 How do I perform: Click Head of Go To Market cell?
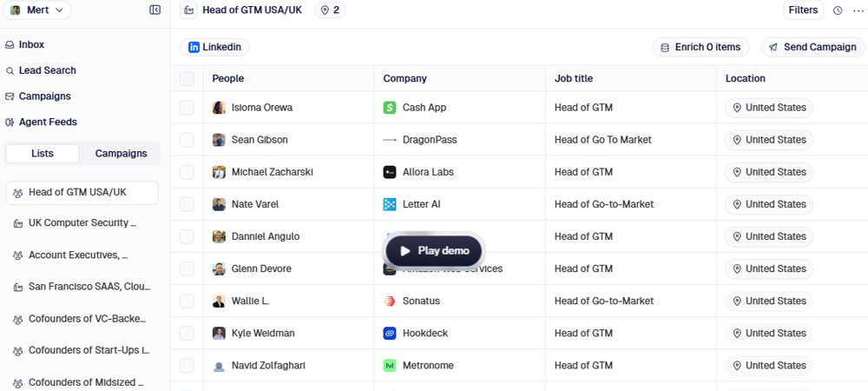pos(603,140)
